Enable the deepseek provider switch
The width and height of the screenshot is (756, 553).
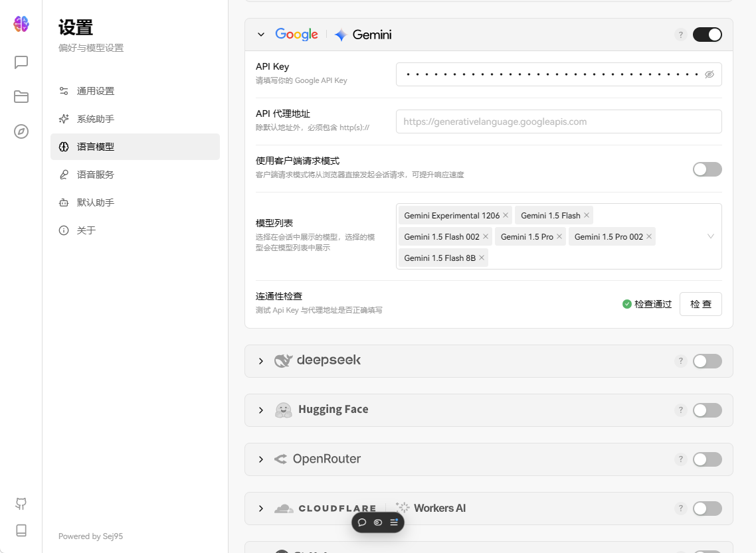tap(708, 360)
